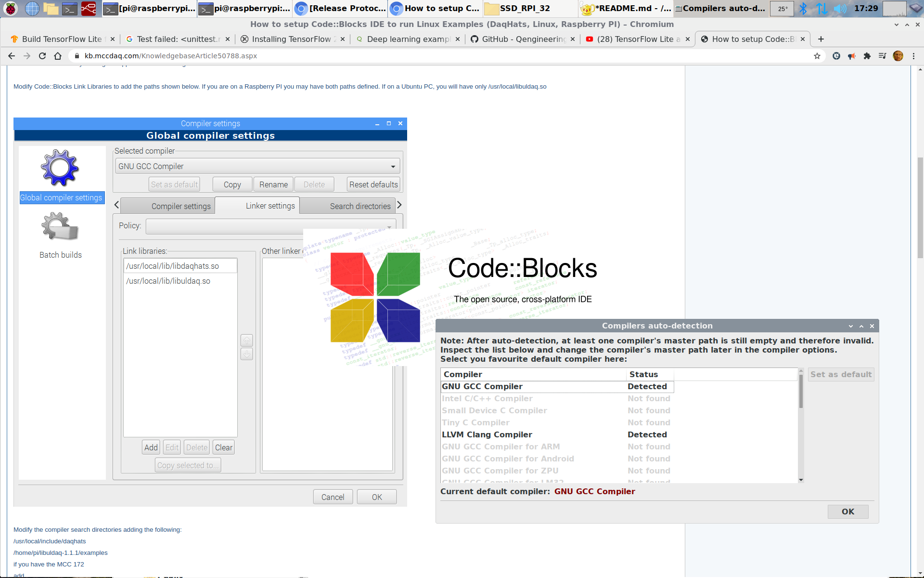The width and height of the screenshot is (924, 578).
Task: Bookmark page with the star icon
Action: tap(817, 56)
